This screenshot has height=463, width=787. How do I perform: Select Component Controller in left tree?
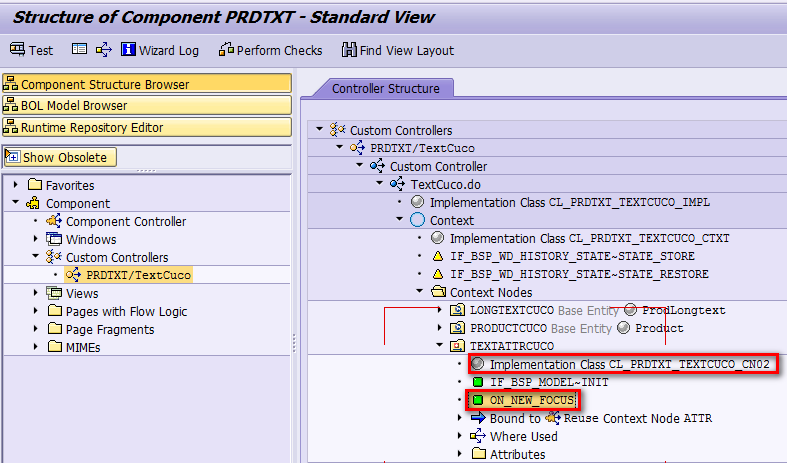click(125, 221)
